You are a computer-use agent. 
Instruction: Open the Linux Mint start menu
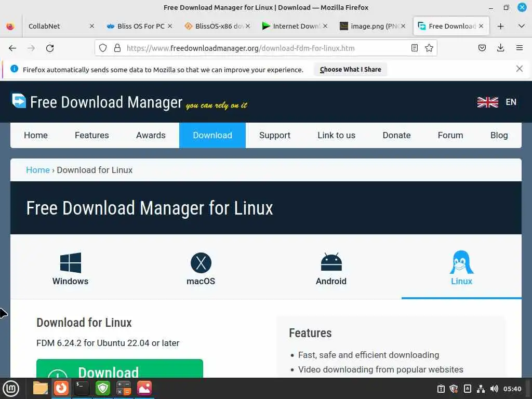pyautogui.click(x=11, y=389)
